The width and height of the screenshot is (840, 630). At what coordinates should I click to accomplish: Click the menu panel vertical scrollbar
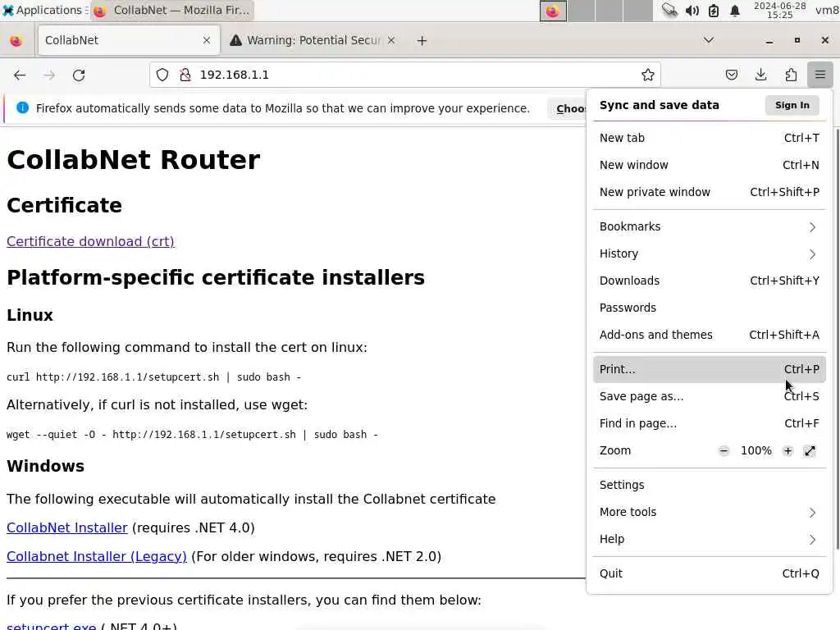click(x=837, y=339)
